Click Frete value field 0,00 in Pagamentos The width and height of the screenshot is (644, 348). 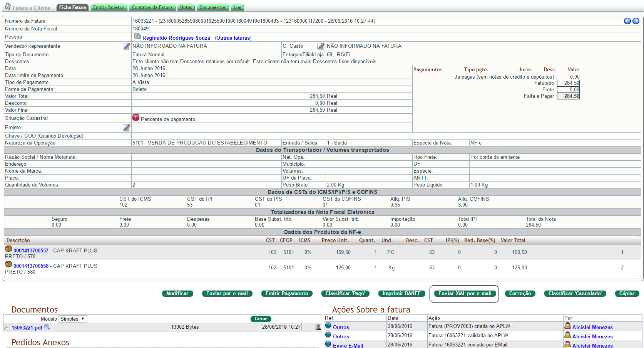click(568, 90)
